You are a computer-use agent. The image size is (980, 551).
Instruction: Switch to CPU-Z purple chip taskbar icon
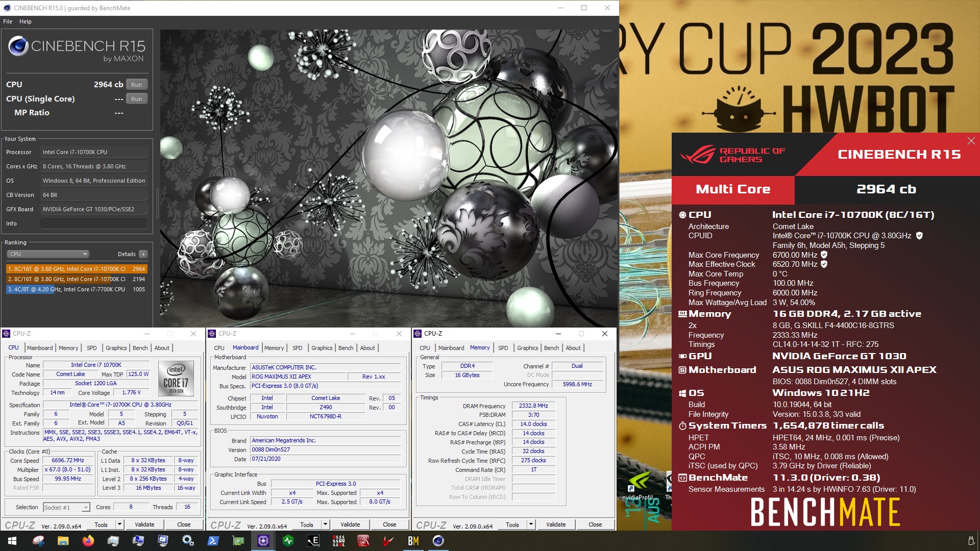[x=263, y=541]
